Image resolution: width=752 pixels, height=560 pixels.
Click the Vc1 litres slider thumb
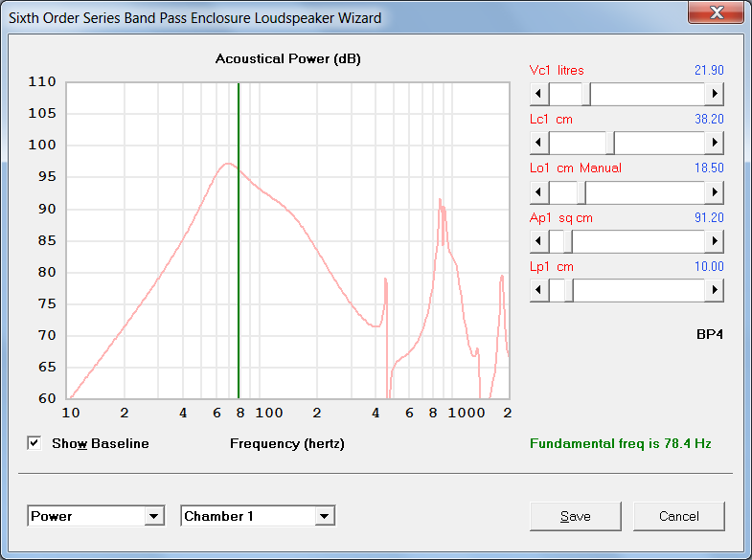pyautogui.click(x=586, y=94)
